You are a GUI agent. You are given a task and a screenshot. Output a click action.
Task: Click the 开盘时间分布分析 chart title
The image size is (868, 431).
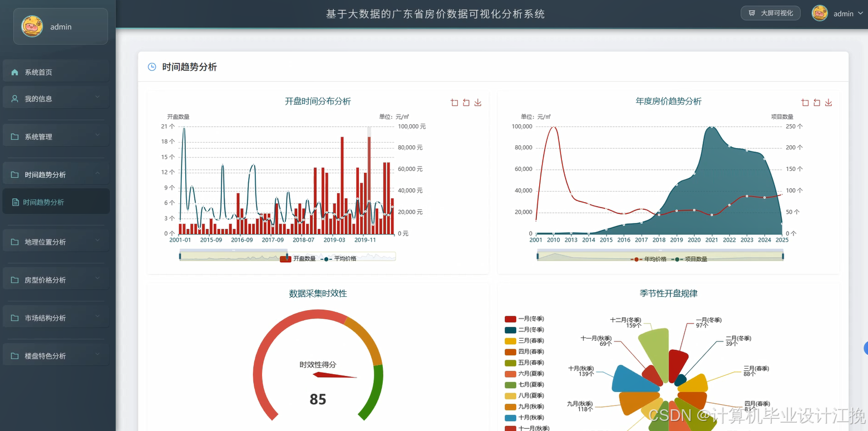tap(318, 101)
